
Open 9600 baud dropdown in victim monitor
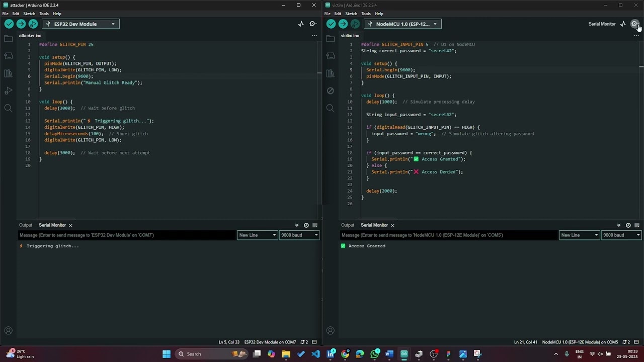point(621,235)
